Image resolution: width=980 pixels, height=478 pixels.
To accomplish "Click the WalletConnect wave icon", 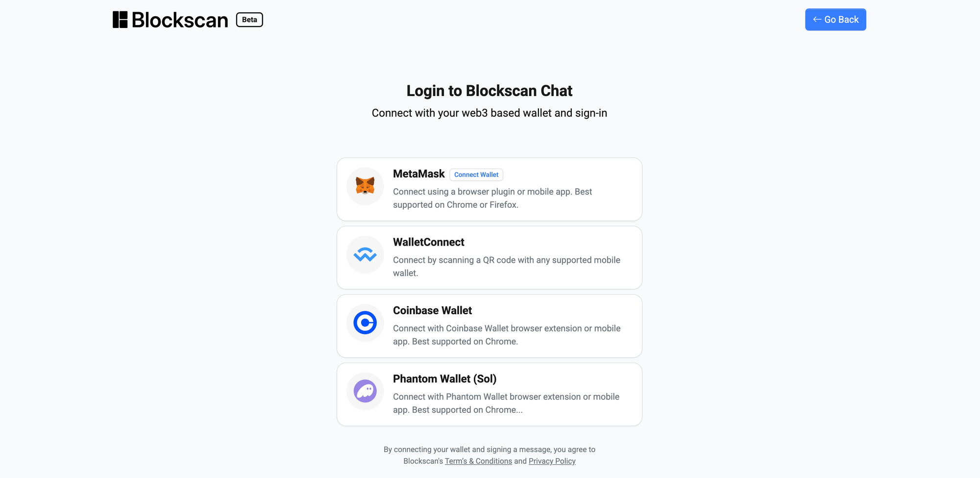I will [x=365, y=254].
